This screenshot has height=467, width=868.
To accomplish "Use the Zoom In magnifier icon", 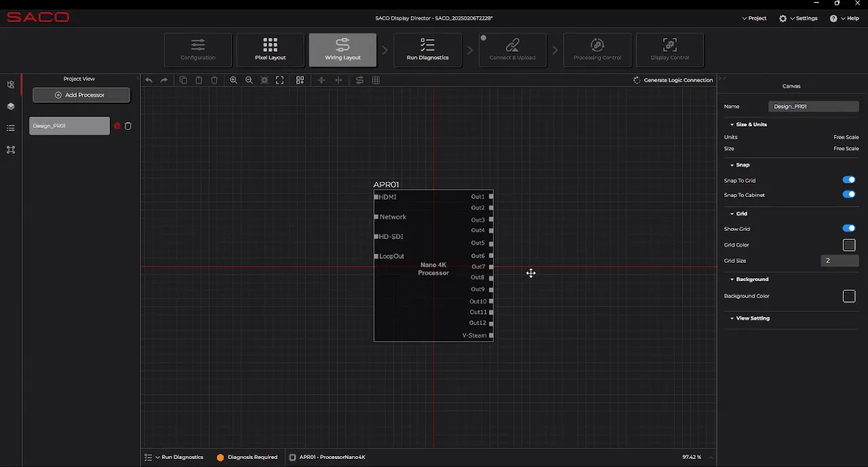I will point(234,80).
